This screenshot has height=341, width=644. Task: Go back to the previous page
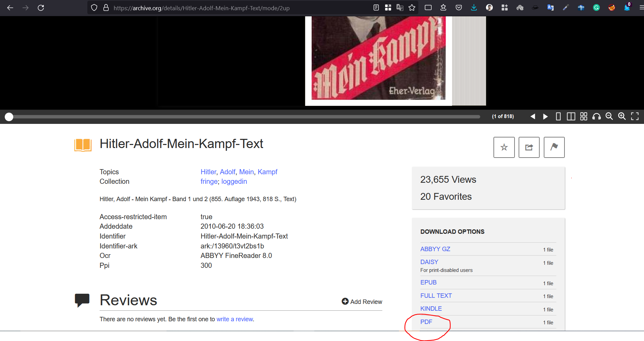10,8
